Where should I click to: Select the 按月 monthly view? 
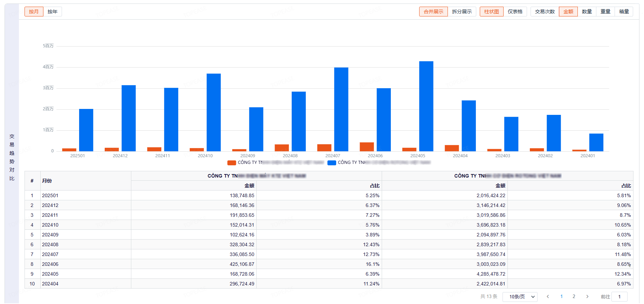[34, 12]
